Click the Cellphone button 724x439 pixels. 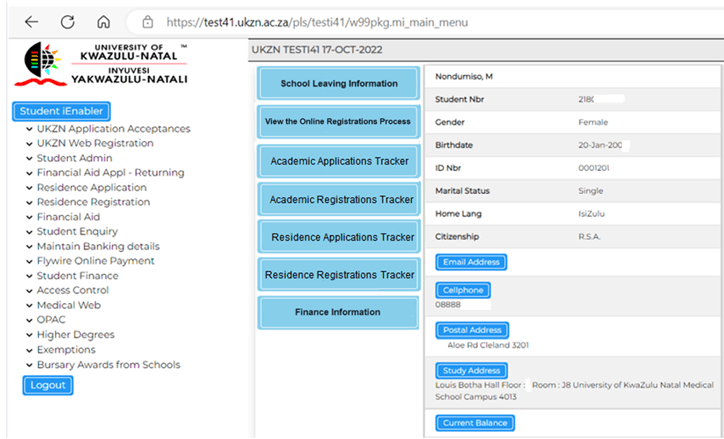tap(463, 290)
